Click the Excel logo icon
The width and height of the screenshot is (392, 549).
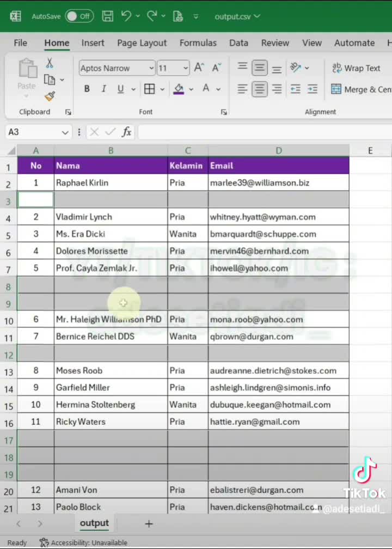(x=15, y=16)
